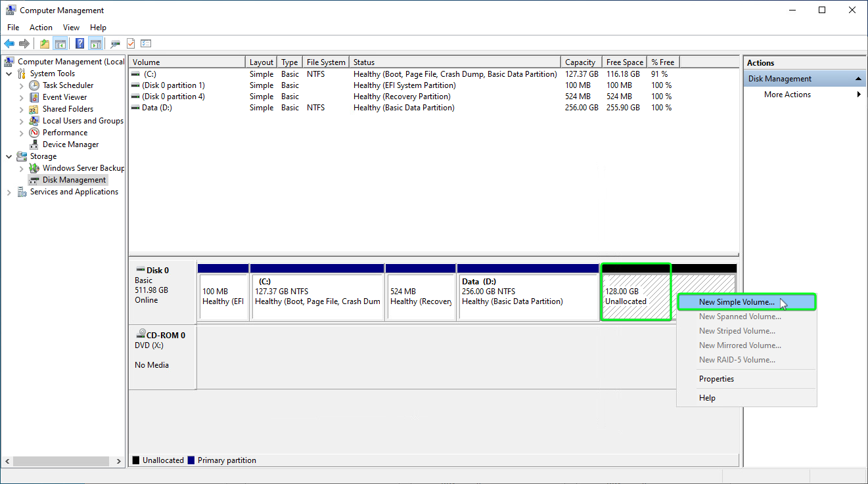
Task: Choose Properties in the context menu
Action: tap(746, 379)
